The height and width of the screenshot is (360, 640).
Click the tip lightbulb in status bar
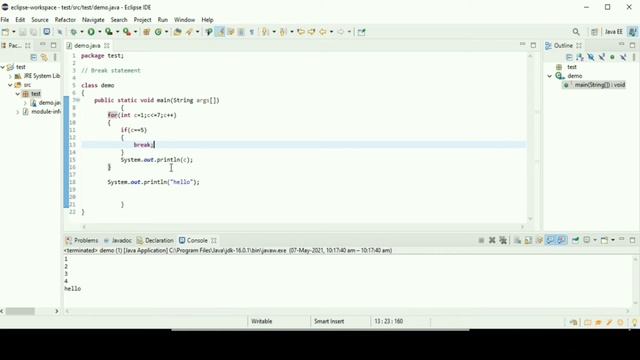[x=635, y=322]
